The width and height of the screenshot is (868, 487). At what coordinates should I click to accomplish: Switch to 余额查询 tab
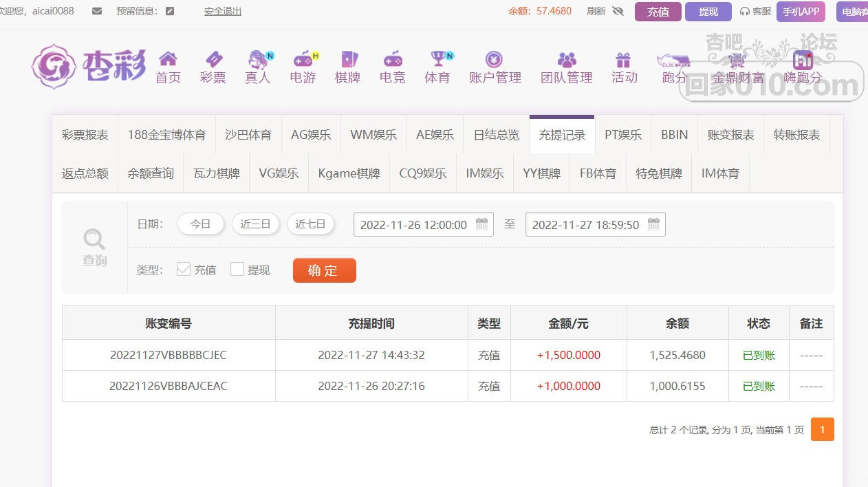(151, 173)
